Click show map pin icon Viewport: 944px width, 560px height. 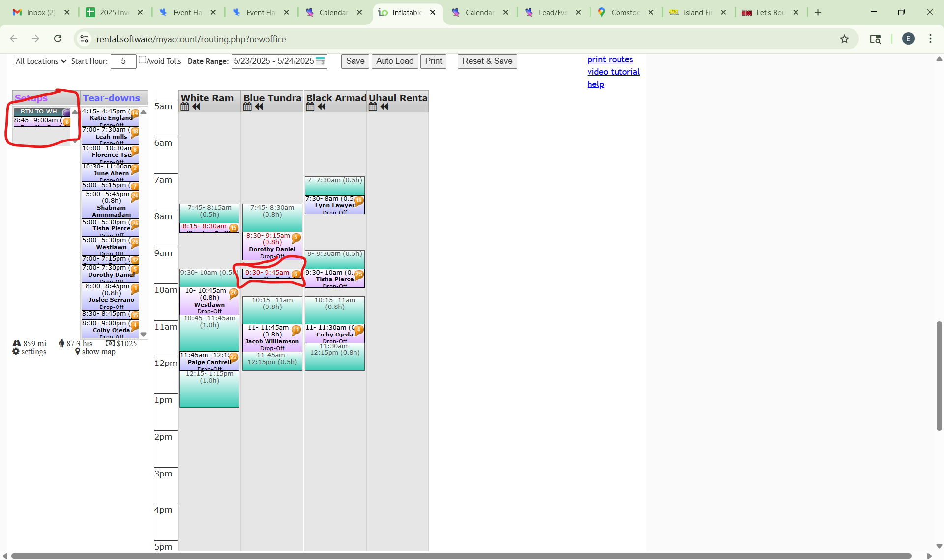click(x=78, y=352)
